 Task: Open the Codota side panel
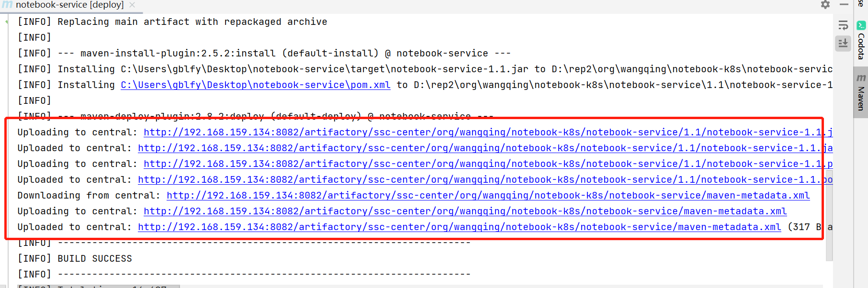pyautogui.click(x=861, y=41)
